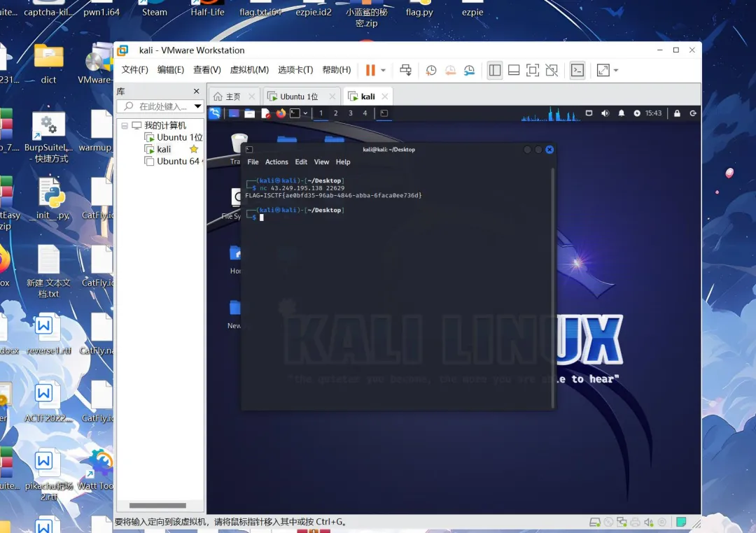The height and width of the screenshot is (533, 756).
Task: Open terminal Actions menu
Action: [276, 162]
